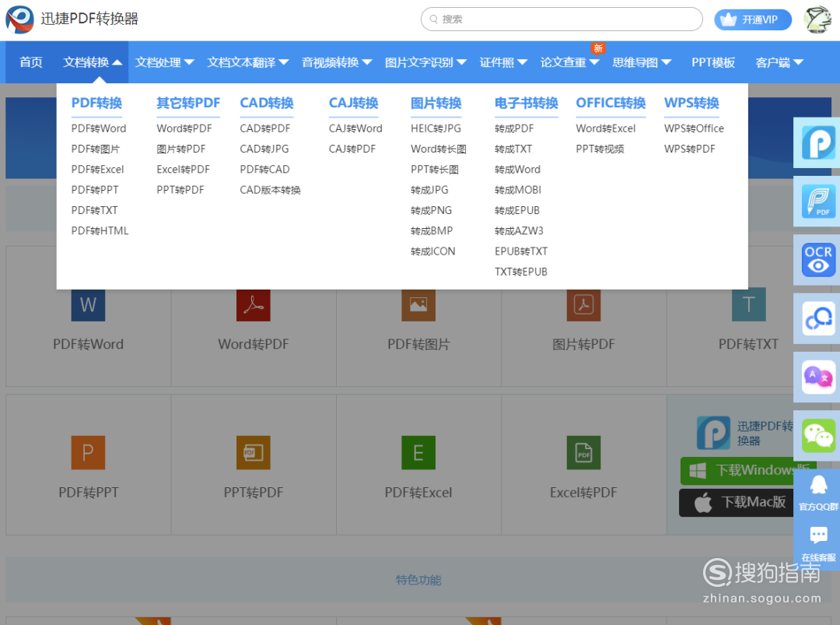The image size is (840, 625).
Task: Click the PDF转PPT P tile icon
Action: [x=88, y=452]
